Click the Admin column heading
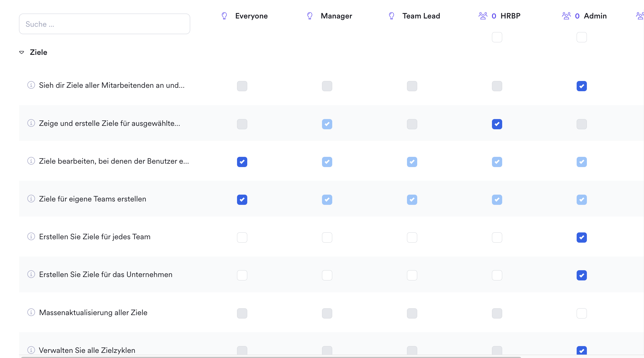This screenshot has width=644, height=358. 595,16
